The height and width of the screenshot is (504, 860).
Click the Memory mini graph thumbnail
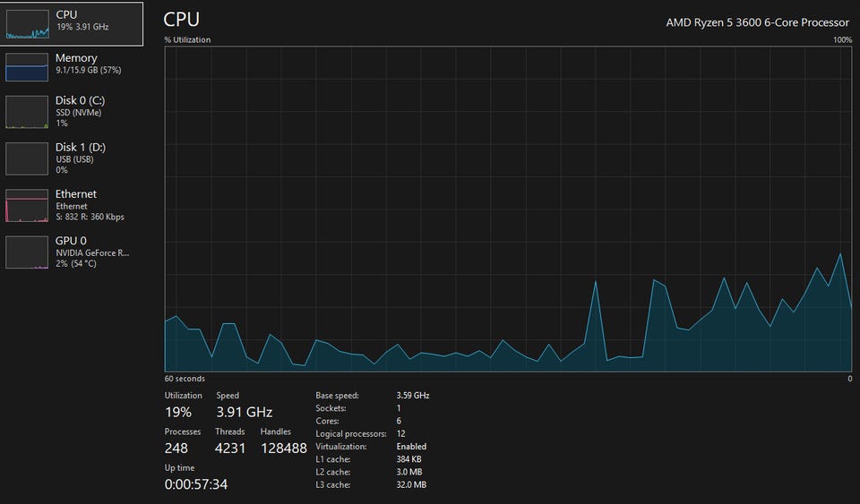tap(27, 67)
